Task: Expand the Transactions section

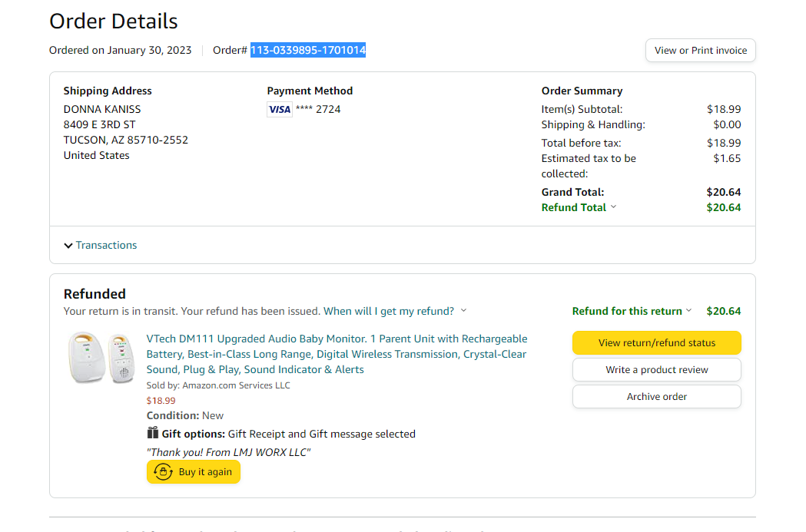Action: point(100,245)
